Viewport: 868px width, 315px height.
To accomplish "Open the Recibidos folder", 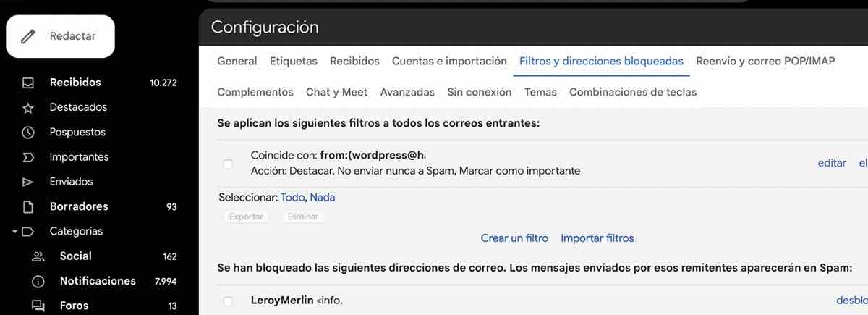I will point(75,83).
